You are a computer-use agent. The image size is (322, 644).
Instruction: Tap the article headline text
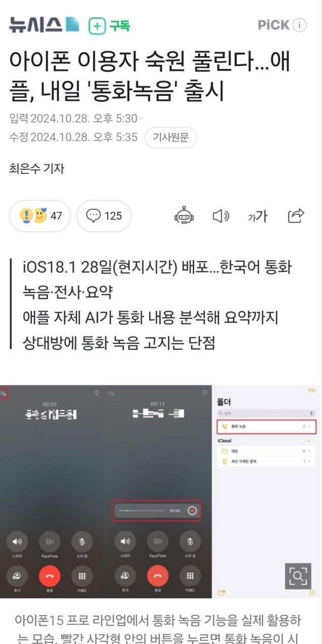point(150,76)
